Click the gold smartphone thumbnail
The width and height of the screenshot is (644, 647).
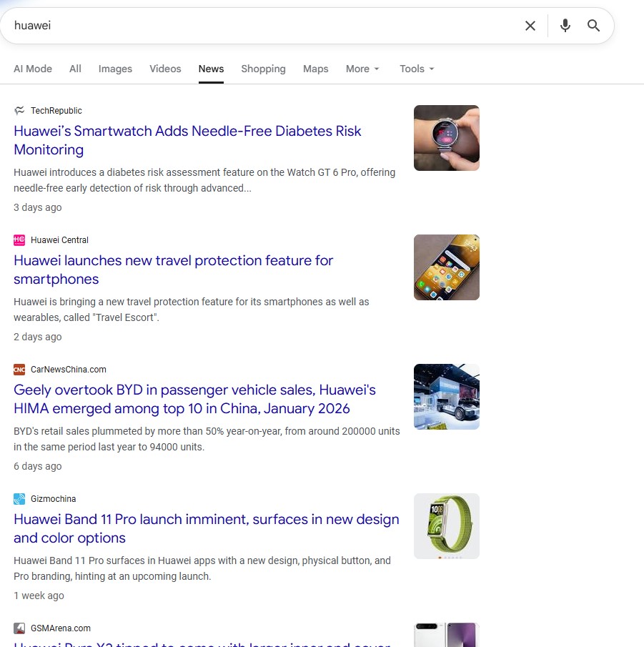pos(447,267)
